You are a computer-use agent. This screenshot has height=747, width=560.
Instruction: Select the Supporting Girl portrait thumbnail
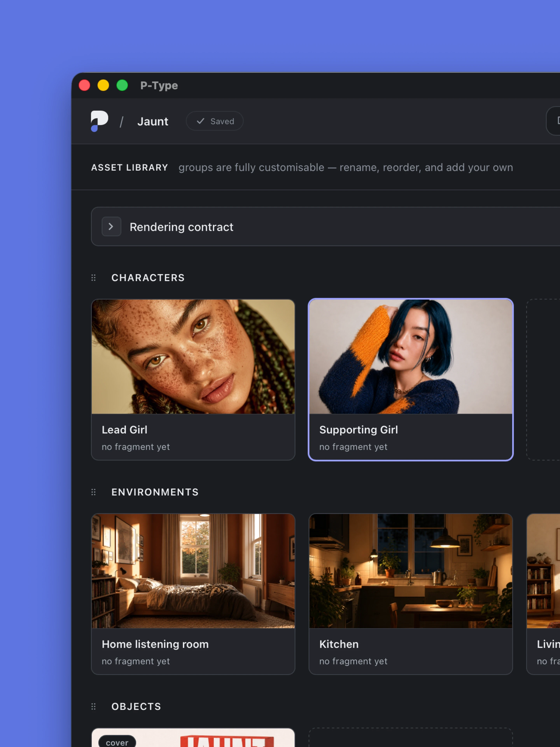coord(411,357)
